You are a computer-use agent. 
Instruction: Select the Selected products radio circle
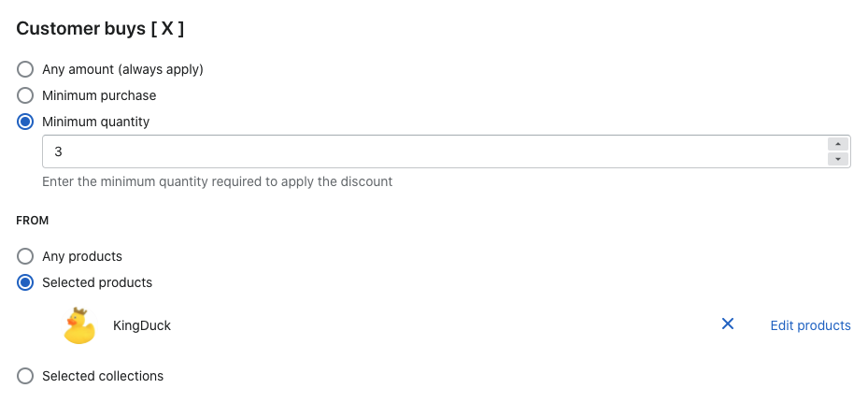pyautogui.click(x=26, y=282)
